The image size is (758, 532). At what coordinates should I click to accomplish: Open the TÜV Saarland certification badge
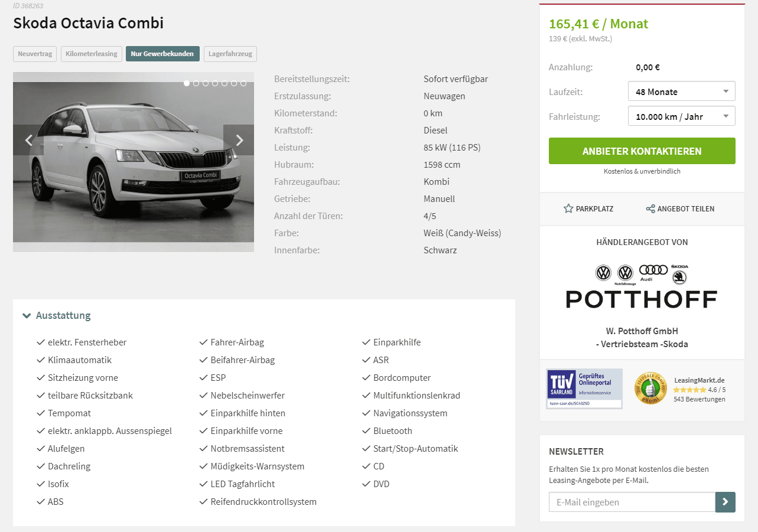pos(584,389)
